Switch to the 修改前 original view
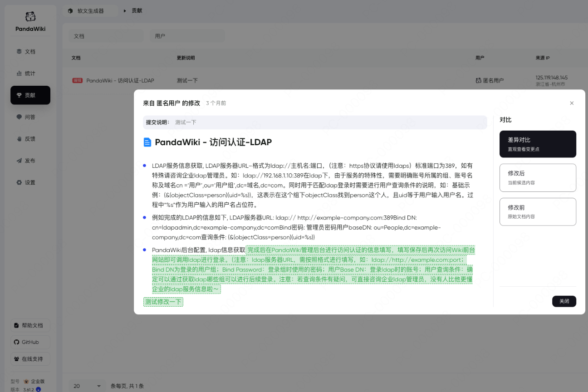 [x=538, y=211]
